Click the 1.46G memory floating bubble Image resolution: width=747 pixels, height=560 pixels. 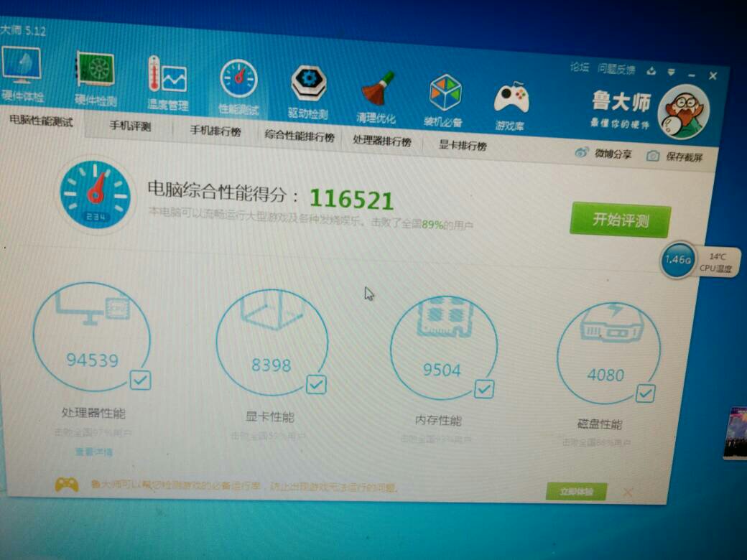pyautogui.click(x=677, y=259)
